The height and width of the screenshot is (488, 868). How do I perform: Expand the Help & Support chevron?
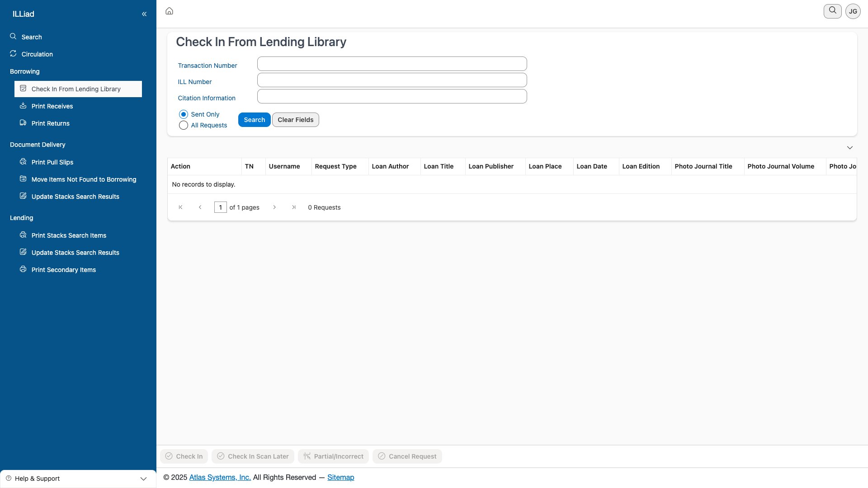click(x=143, y=479)
